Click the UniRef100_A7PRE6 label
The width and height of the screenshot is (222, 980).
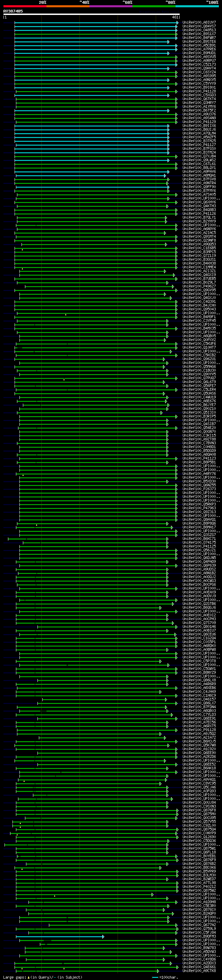pyautogui.click(x=199, y=49)
